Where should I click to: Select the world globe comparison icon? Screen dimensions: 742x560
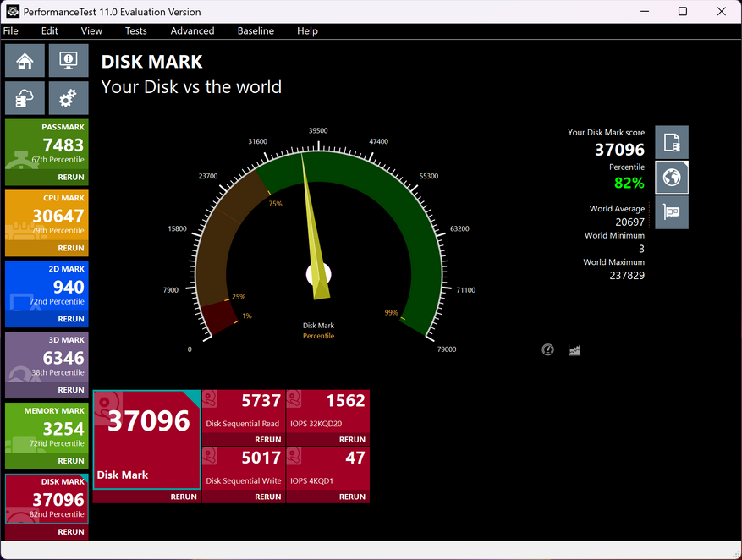[672, 178]
